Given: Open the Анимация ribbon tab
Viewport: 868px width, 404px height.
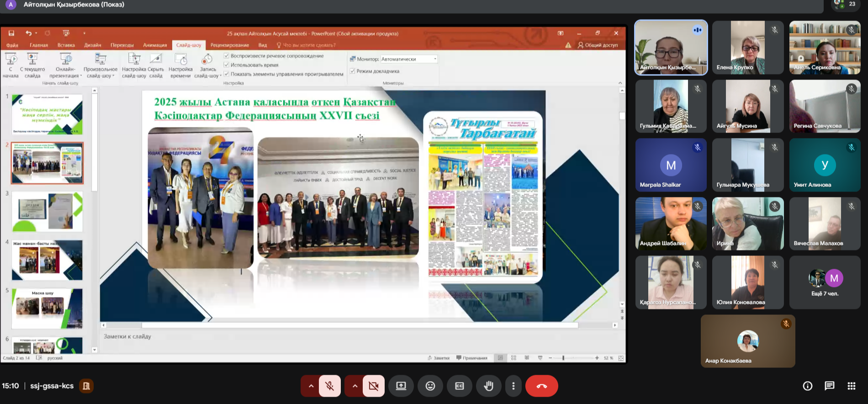Looking at the screenshot, I should [x=155, y=45].
